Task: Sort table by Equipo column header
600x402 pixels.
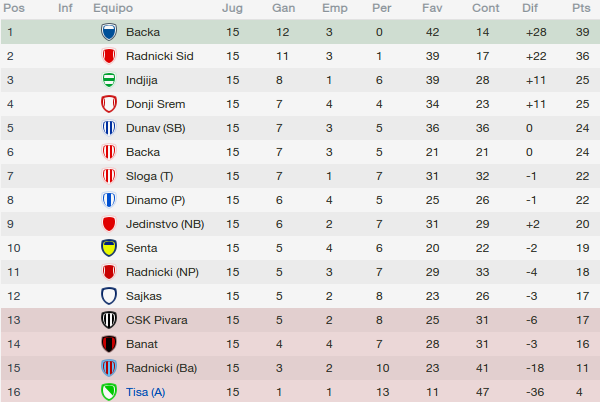Action: (x=113, y=8)
